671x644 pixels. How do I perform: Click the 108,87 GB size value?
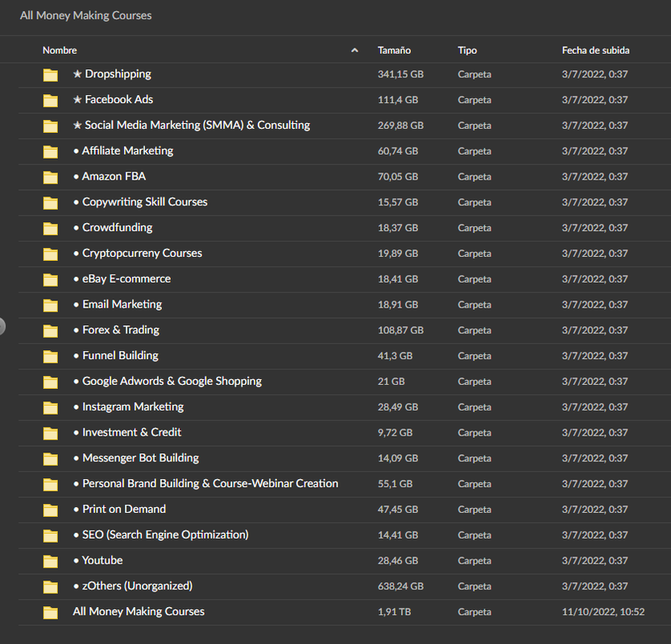click(400, 330)
